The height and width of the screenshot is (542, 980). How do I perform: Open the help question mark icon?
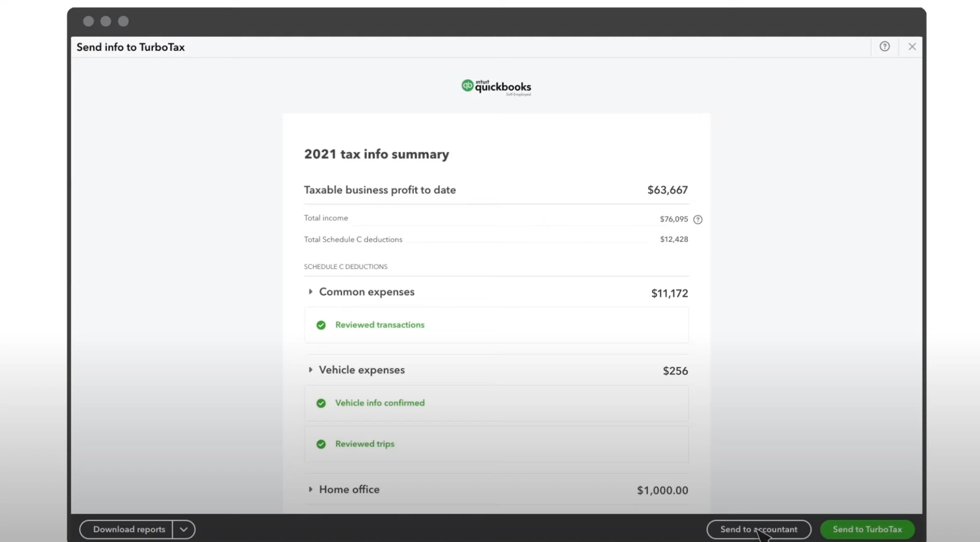[x=885, y=46]
